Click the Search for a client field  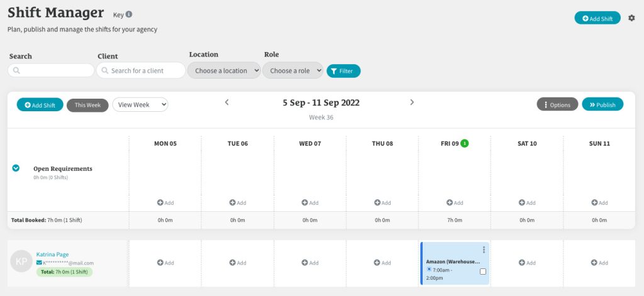pyautogui.click(x=141, y=70)
